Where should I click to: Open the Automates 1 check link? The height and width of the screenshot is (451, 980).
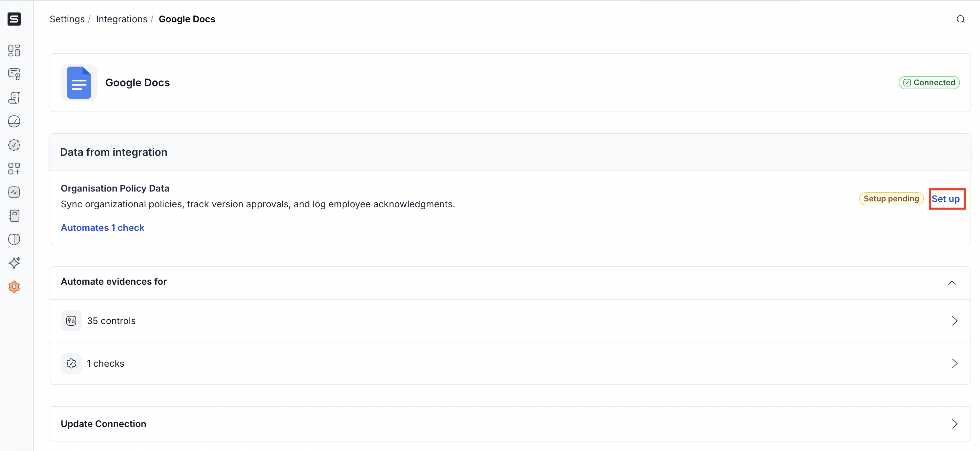[102, 227]
